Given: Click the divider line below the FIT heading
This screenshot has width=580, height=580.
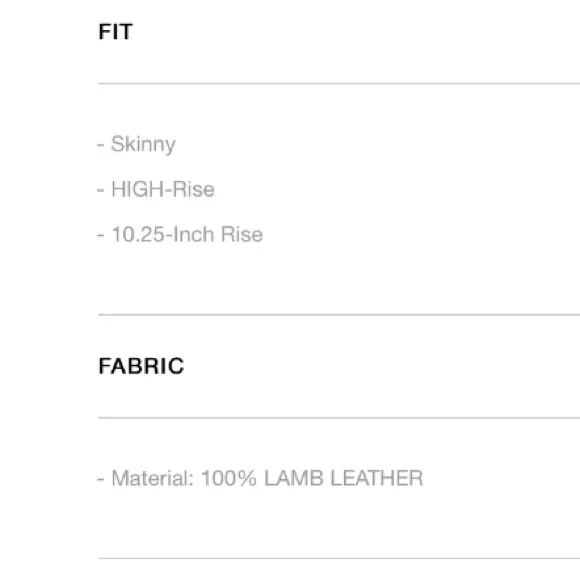Looking at the screenshot, I should [x=339, y=84].
